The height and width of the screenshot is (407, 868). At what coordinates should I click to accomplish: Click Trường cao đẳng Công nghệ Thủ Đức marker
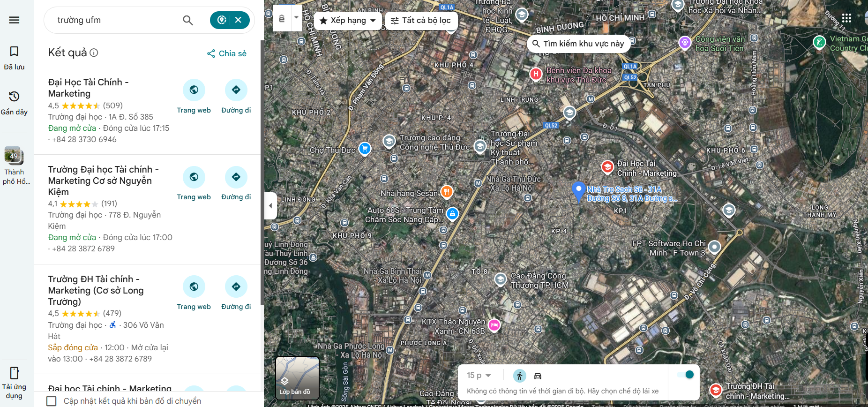coord(389,141)
